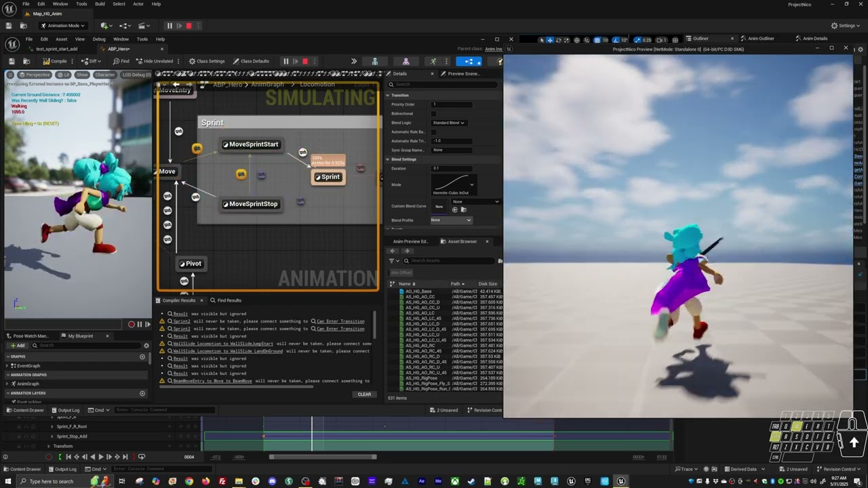Open the Lit view mode dropdown

(x=64, y=75)
